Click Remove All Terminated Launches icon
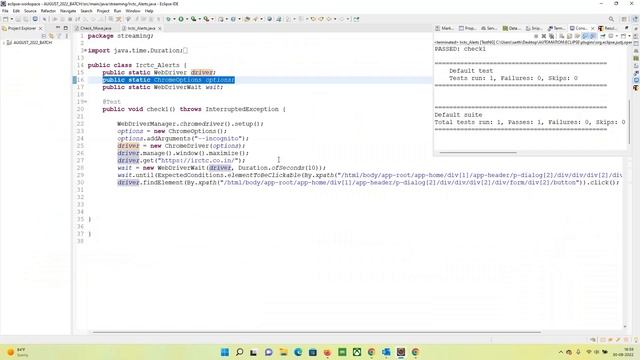The height and width of the screenshot is (360, 640). click(x=551, y=36)
